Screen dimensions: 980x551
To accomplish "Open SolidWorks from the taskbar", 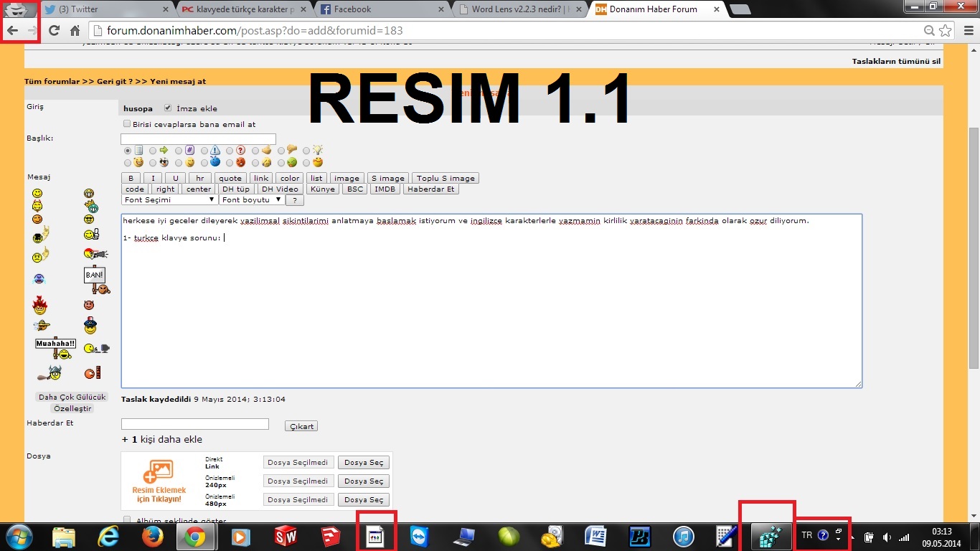I will tap(286, 536).
